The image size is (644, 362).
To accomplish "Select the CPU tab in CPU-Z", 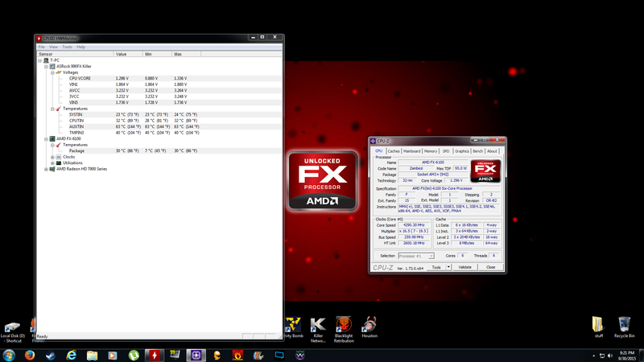I will 378,151.
